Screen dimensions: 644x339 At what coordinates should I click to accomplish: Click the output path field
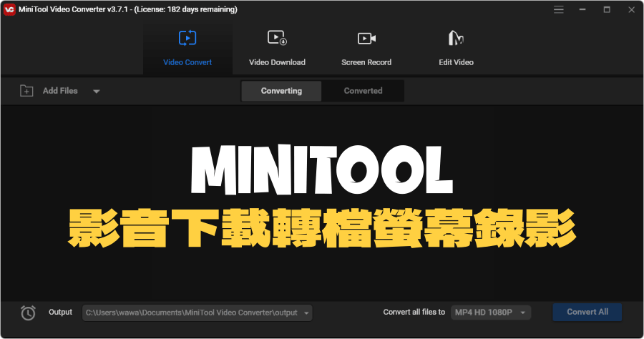tap(197, 313)
